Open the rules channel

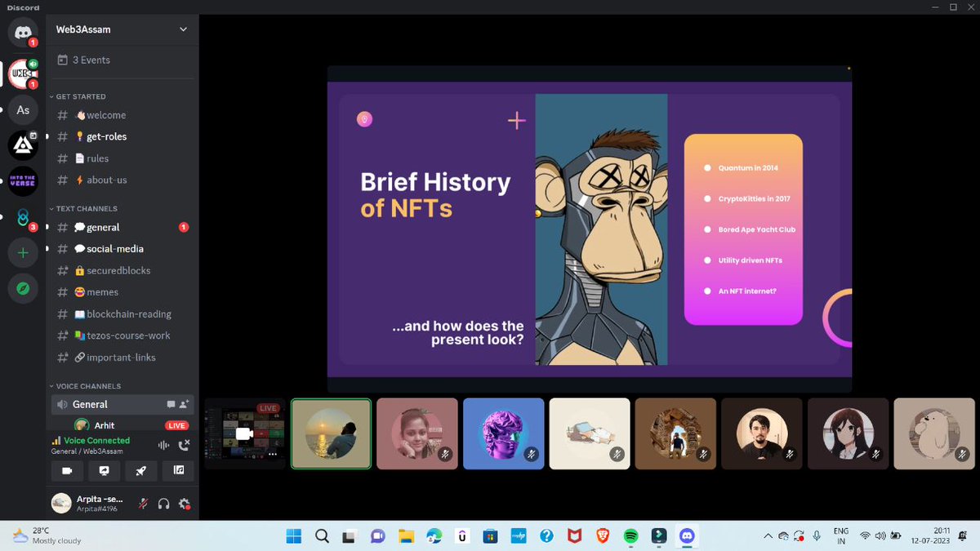122,158
